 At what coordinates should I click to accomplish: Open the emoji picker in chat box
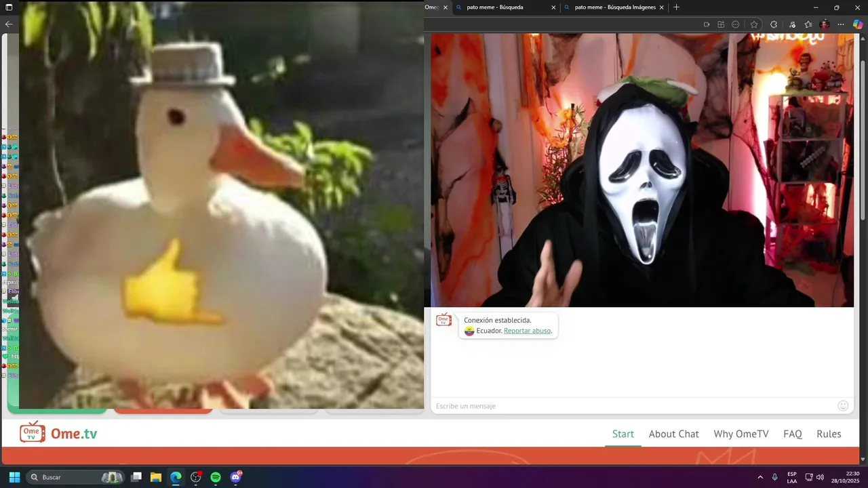point(843,405)
